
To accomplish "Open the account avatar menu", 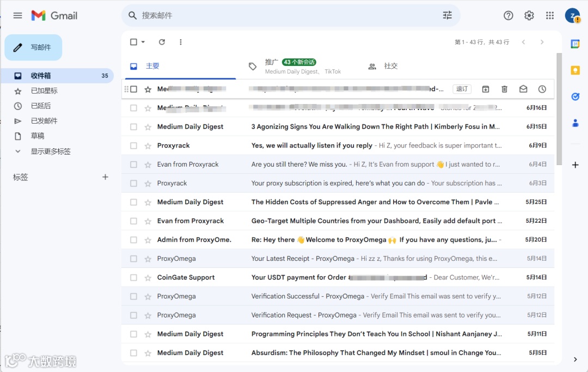I will tap(573, 15).
